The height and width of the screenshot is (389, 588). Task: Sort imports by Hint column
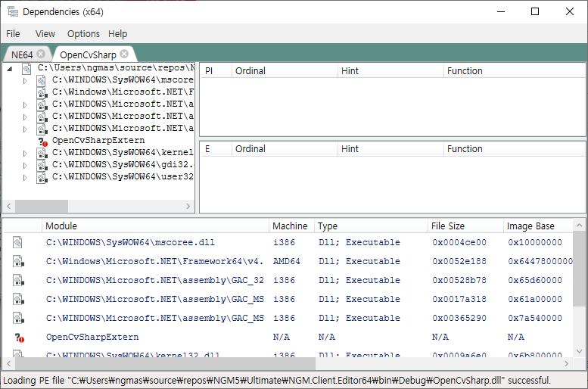(x=390, y=71)
